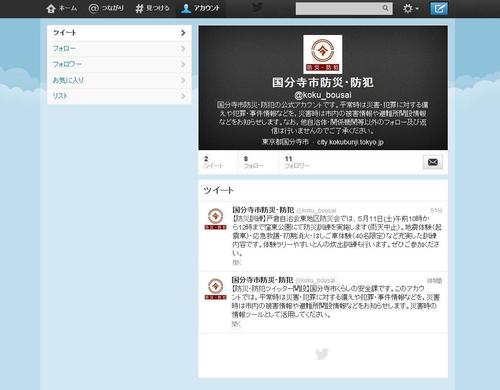Open the Connect (つながり) tab

tap(106, 8)
